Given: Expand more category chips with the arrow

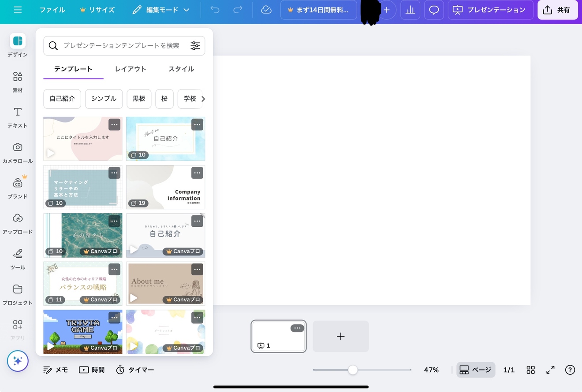Looking at the screenshot, I should (x=203, y=99).
